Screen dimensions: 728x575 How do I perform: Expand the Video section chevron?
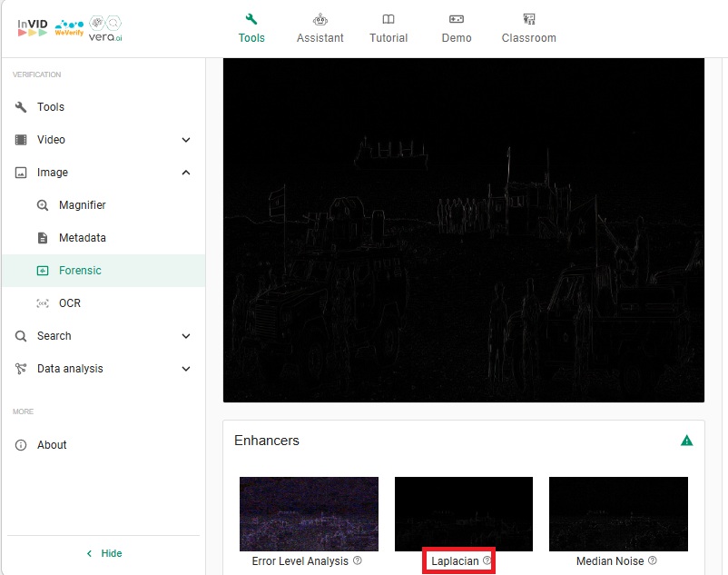[186, 140]
